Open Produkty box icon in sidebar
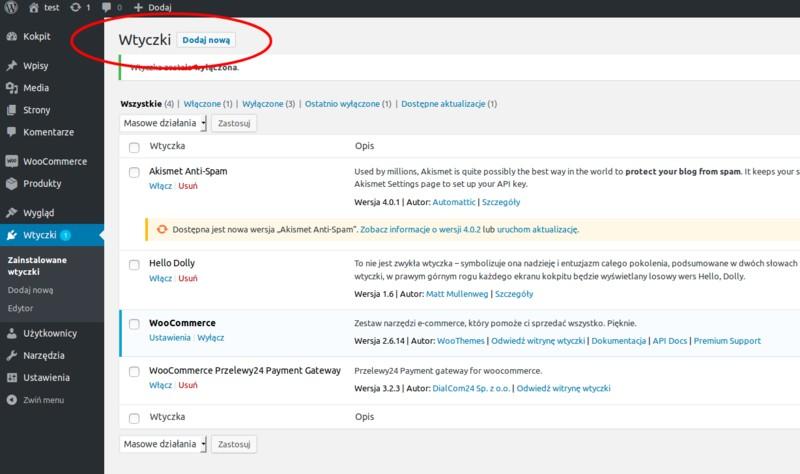Screen dimensions: 800x474 click(12, 183)
